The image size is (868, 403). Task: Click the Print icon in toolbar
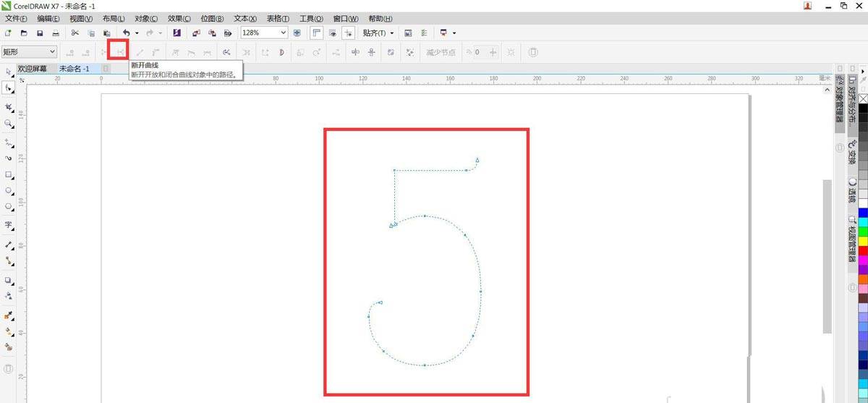56,33
